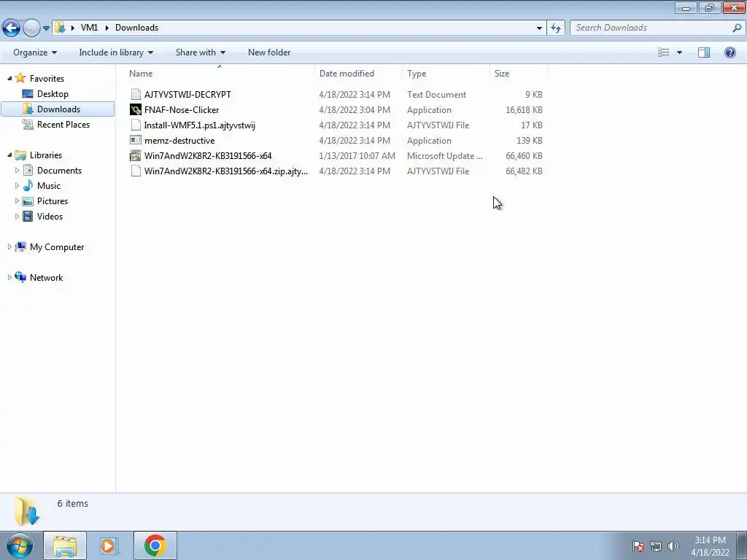Select the Install-WMF5.1.ps1.ajtyvstwij file
Screen dimensions: 747x560
[x=200, y=125]
